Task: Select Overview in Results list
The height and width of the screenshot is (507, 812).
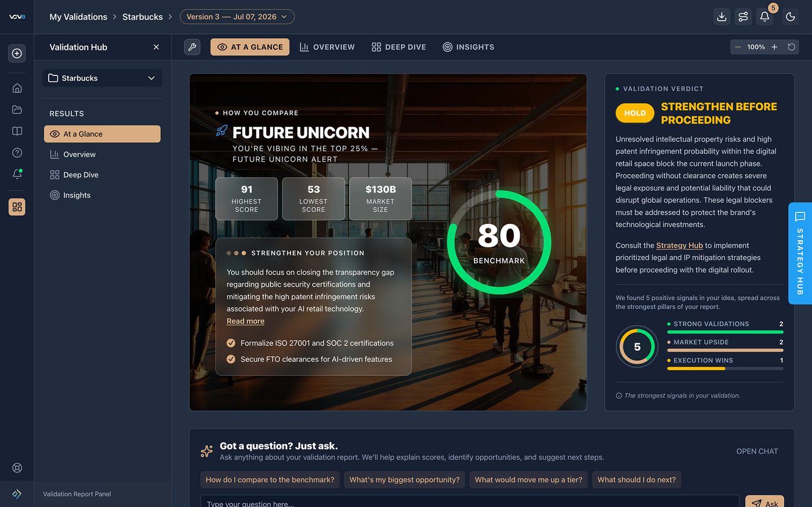Action: (x=102, y=154)
